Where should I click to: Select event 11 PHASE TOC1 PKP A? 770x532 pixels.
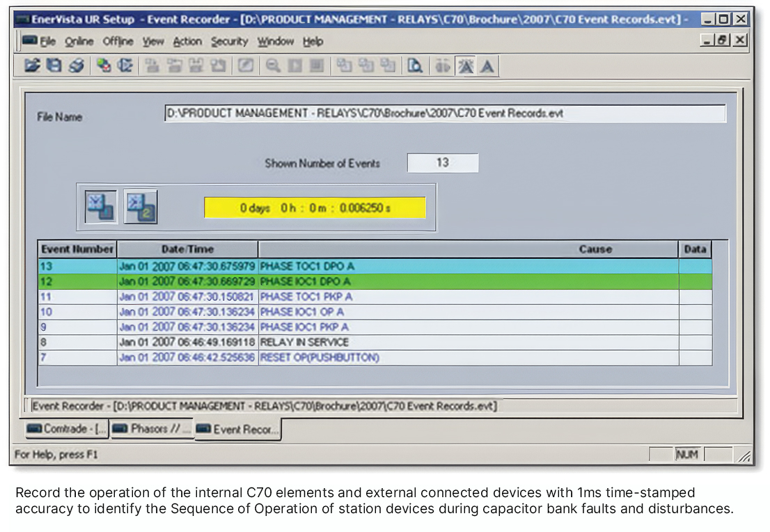(375, 297)
